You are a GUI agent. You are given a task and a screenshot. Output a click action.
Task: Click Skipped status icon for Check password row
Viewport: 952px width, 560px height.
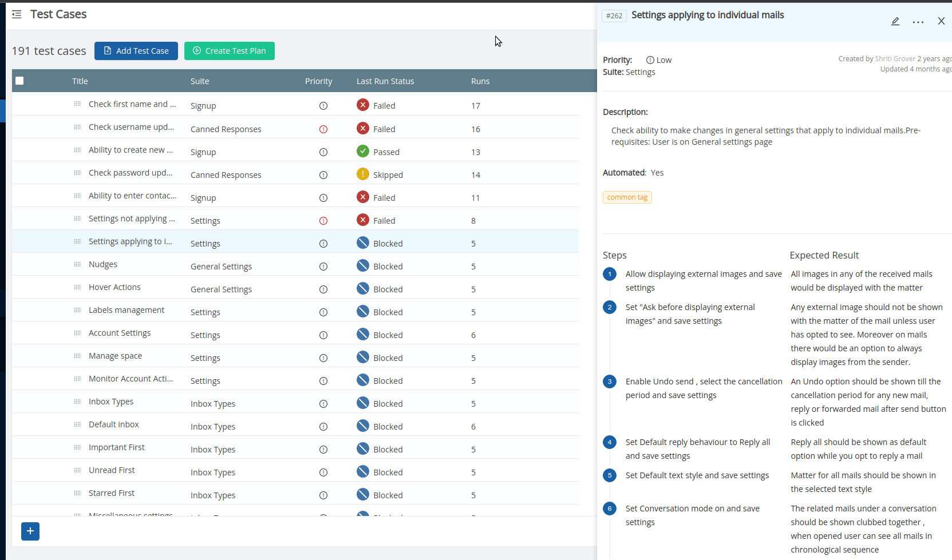tap(363, 174)
